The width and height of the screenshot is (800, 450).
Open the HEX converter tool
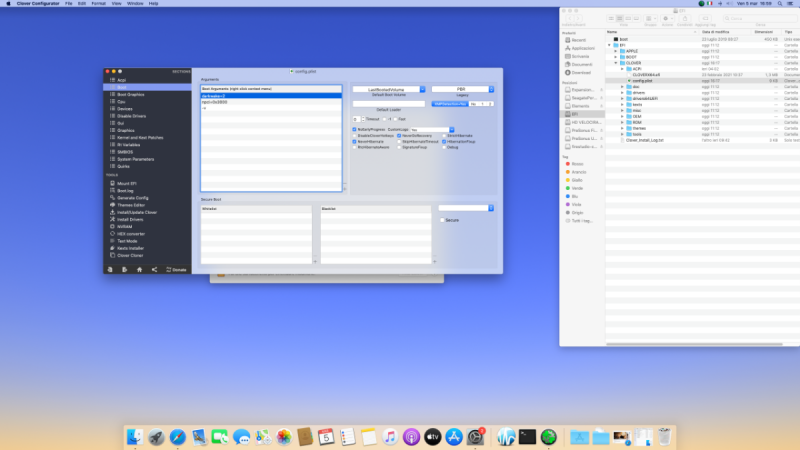[132, 233]
